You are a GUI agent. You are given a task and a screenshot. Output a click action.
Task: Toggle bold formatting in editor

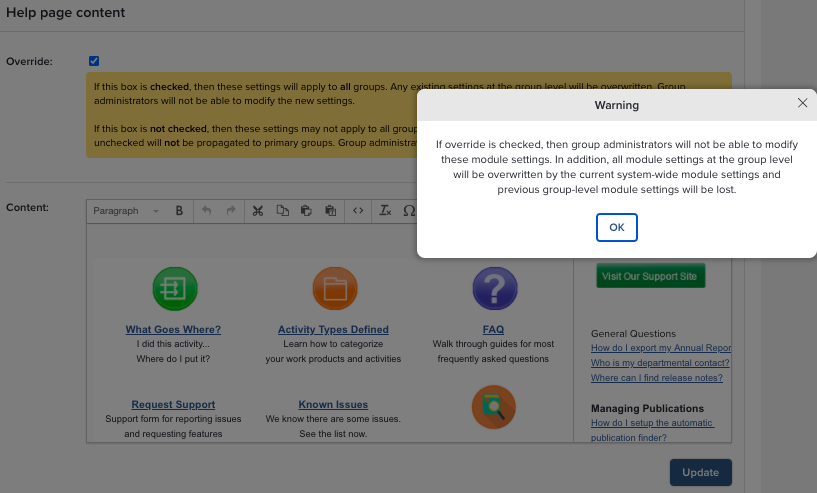(179, 211)
